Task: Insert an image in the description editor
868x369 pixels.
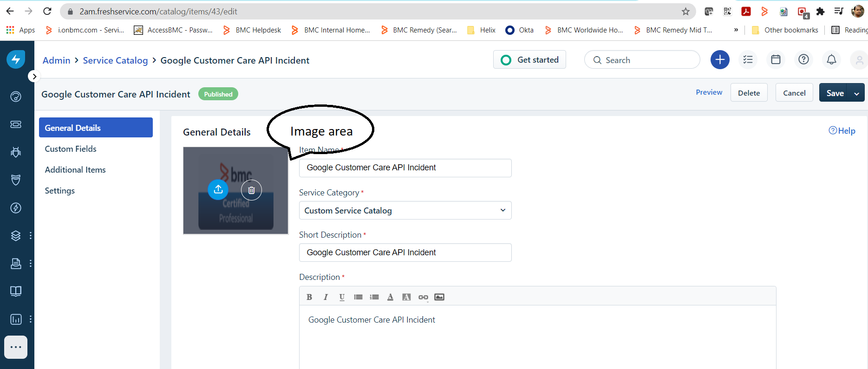Action: click(439, 297)
